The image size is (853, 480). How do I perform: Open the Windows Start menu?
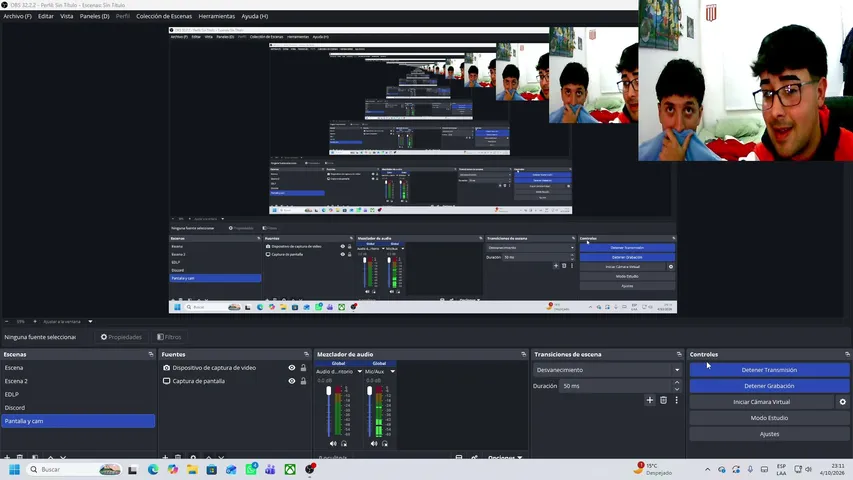pyautogui.click(x=14, y=469)
